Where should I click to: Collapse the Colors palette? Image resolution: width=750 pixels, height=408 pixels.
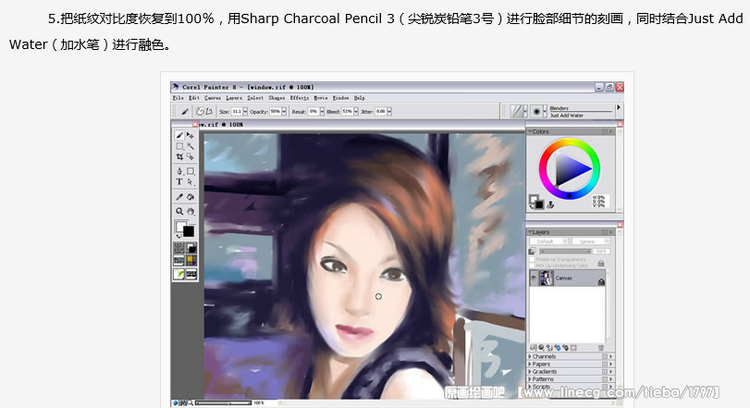pyautogui.click(x=530, y=131)
